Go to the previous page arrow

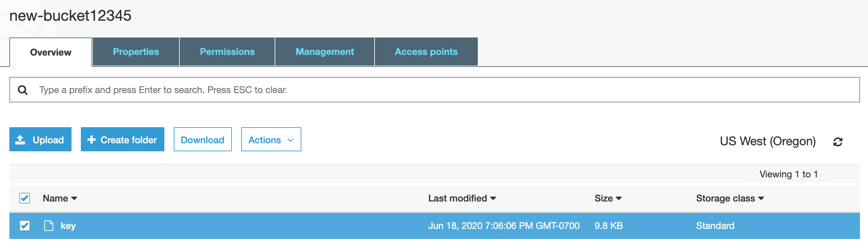point(751,174)
